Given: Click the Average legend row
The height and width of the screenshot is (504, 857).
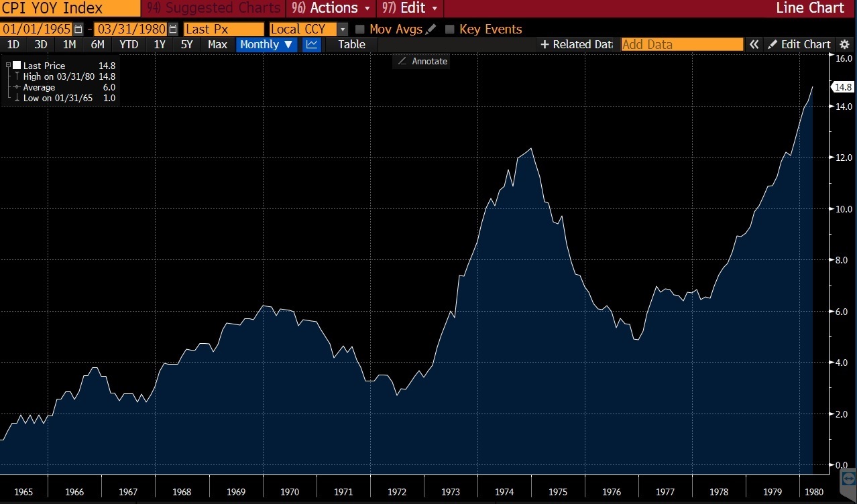Looking at the screenshot, I should click(x=66, y=87).
